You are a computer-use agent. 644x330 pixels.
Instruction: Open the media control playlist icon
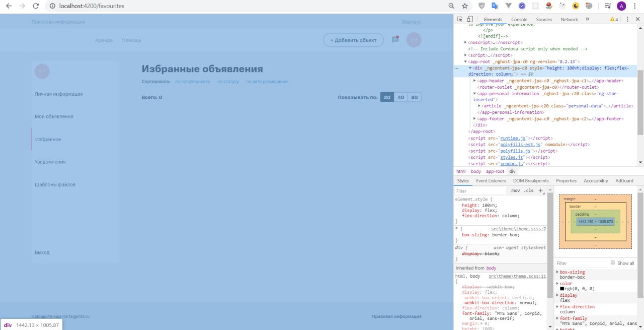coord(608,6)
